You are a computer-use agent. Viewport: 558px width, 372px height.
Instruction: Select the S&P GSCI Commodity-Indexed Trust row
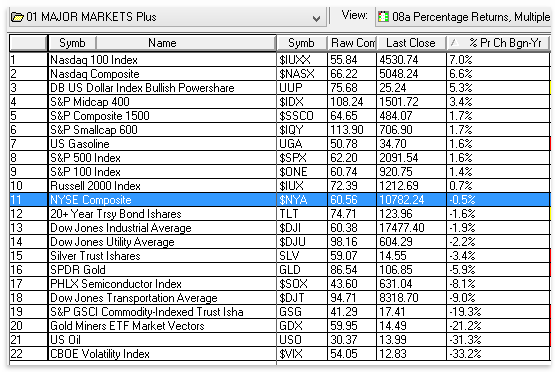click(280, 312)
